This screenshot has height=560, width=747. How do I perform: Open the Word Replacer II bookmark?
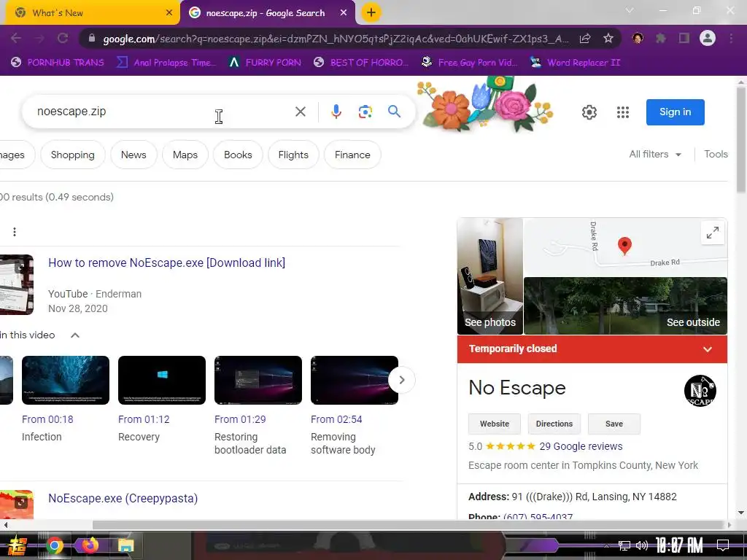point(575,63)
